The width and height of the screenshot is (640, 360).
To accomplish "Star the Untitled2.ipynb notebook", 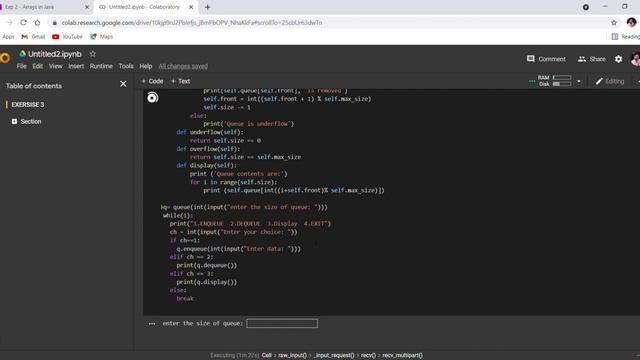I will pos(93,54).
